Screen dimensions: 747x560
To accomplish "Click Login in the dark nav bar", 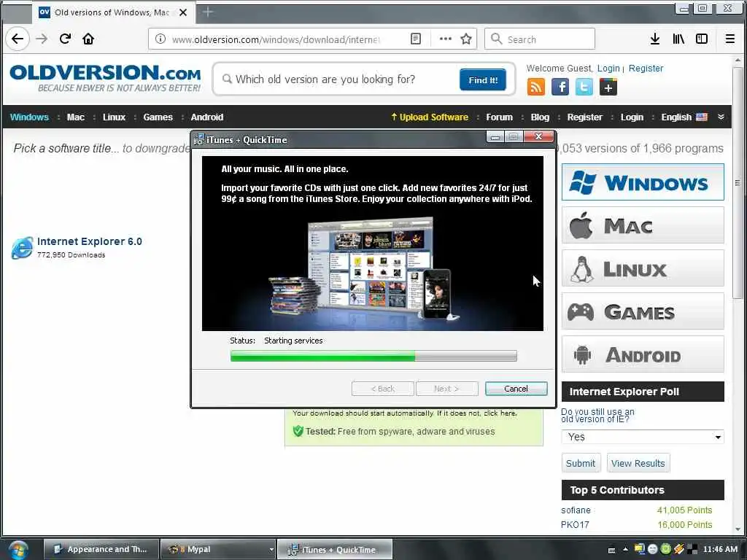I will [632, 117].
